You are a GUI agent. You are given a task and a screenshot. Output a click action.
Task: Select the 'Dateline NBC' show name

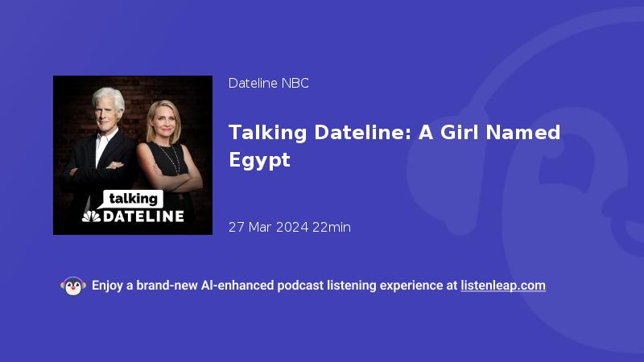[x=269, y=84]
